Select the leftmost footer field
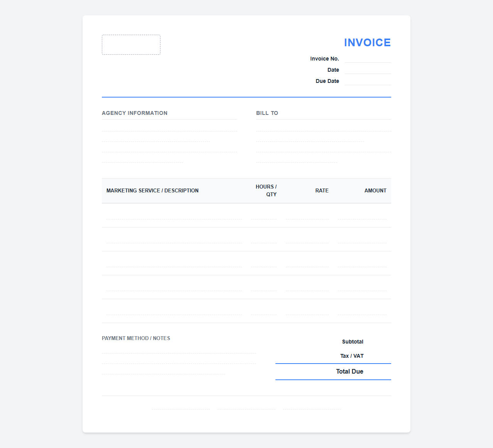This screenshot has width=493, height=448. [181, 405]
